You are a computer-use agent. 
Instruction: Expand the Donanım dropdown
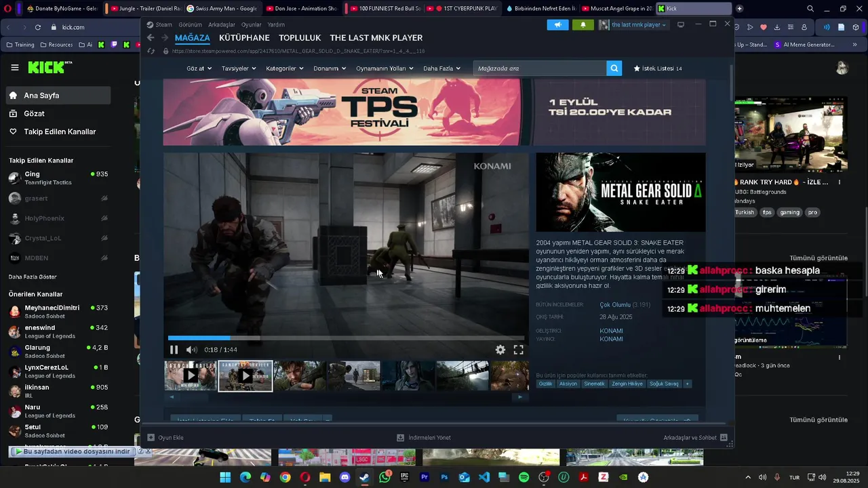(330, 68)
